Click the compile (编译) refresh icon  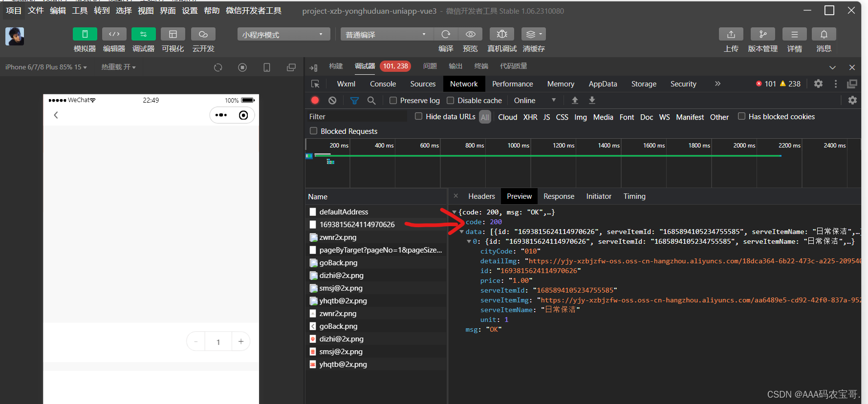coord(446,34)
